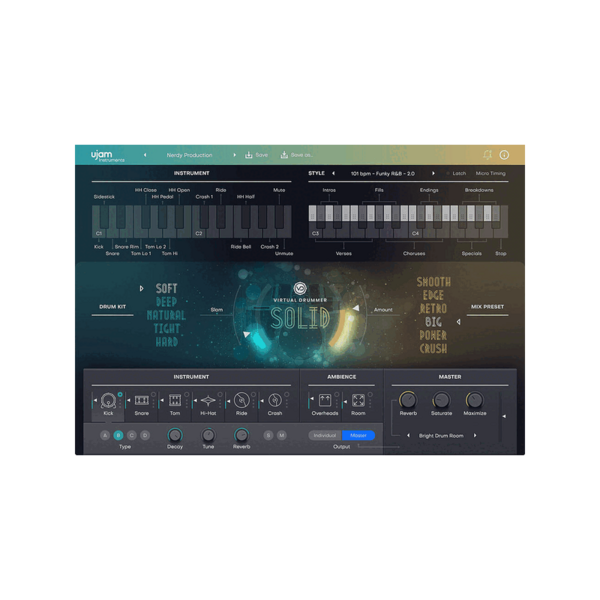Toggle the Latch option
The image size is (600, 600).
coord(457,173)
